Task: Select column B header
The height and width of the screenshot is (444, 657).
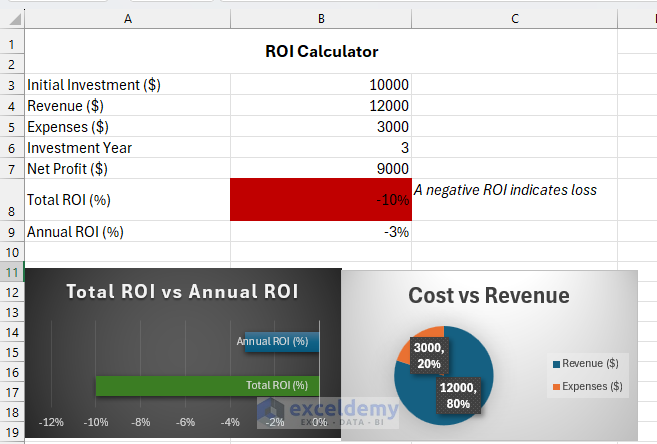Action: point(321,19)
